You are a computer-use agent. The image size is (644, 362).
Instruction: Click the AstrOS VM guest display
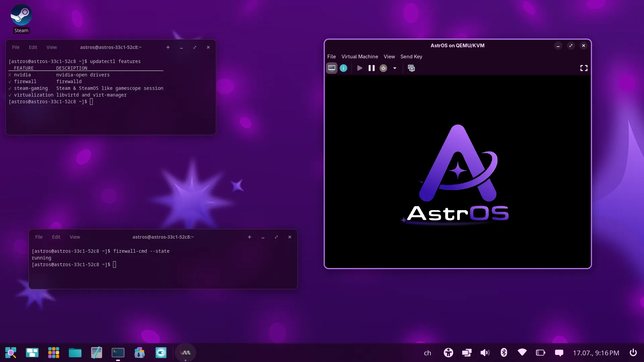point(458,171)
